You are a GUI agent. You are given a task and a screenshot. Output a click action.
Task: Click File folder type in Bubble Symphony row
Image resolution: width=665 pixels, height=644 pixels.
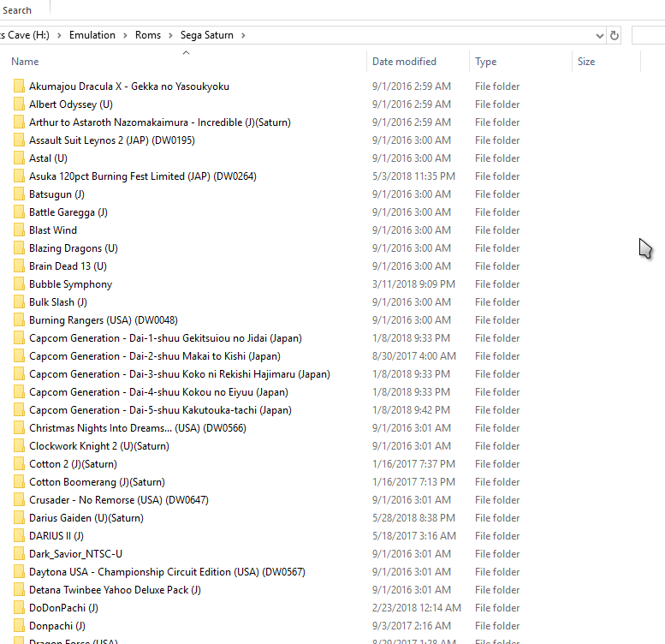point(497,283)
